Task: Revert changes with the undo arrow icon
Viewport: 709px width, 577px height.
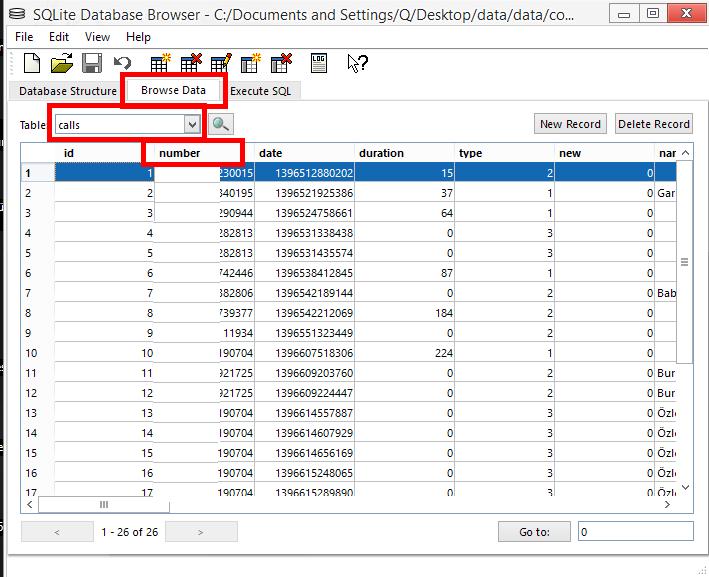Action: pos(122,64)
